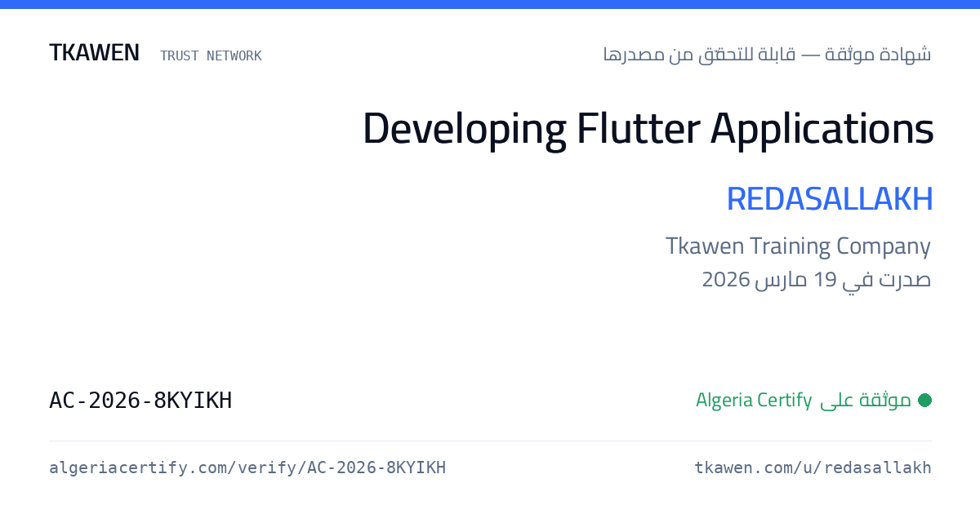The height and width of the screenshot is (514, 980).
Task: Click the Arabic موثقة على text
Action: pyautogui.click(x=866, y=400)
